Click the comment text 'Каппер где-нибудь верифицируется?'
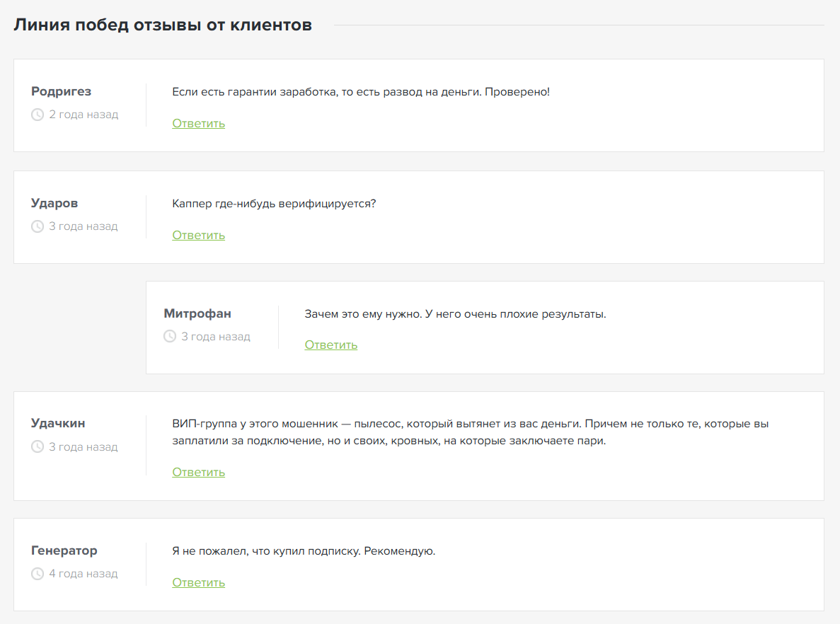Image resolution: width=840 pixels, height=624 pixels. (x=274, y=204)
